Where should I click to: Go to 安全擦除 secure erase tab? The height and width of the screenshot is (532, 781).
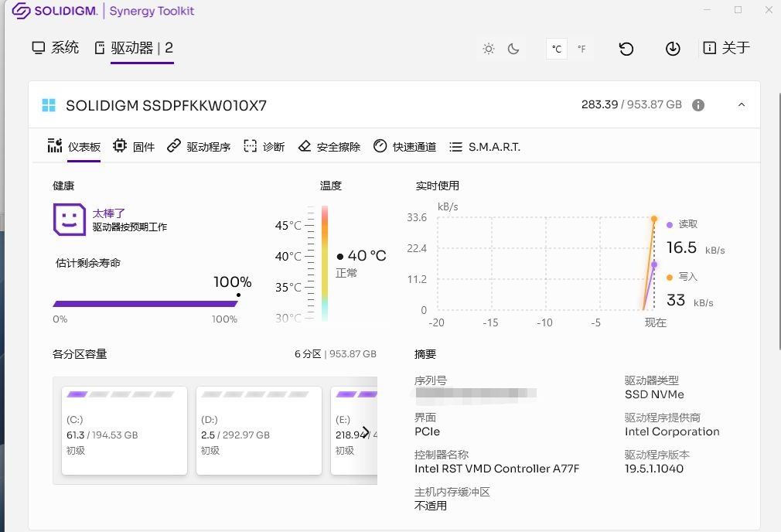(x=329, y=147)
